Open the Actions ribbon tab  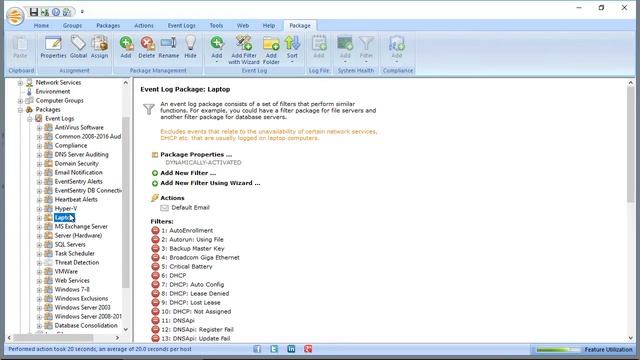pos(144,25)
